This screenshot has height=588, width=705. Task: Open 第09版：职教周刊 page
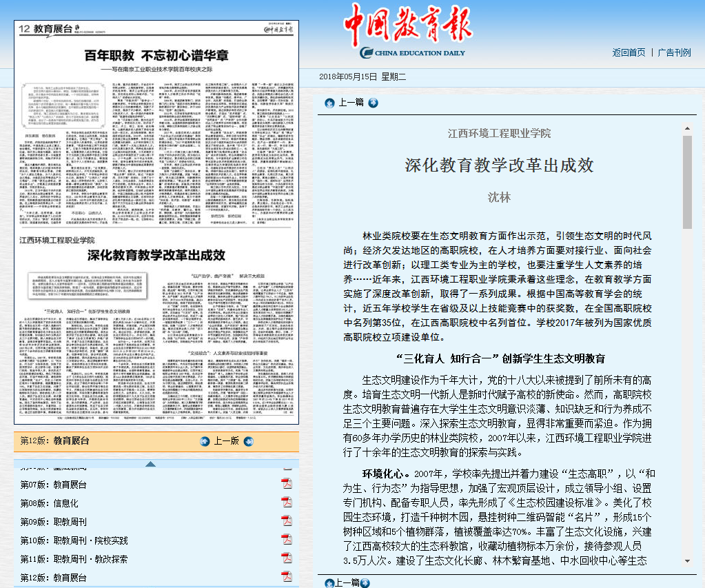tap(54, 522)
